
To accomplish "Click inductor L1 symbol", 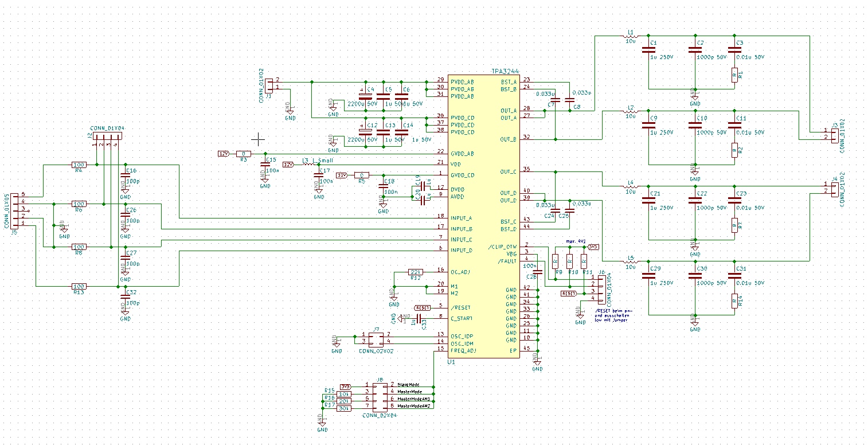I will (x=631, y=37).
